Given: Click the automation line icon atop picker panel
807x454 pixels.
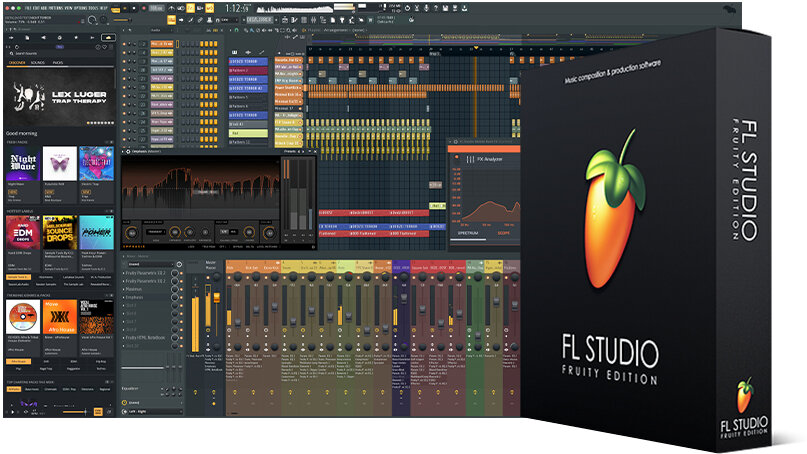Looking at the screenshot, I should (x=261, y=52).
